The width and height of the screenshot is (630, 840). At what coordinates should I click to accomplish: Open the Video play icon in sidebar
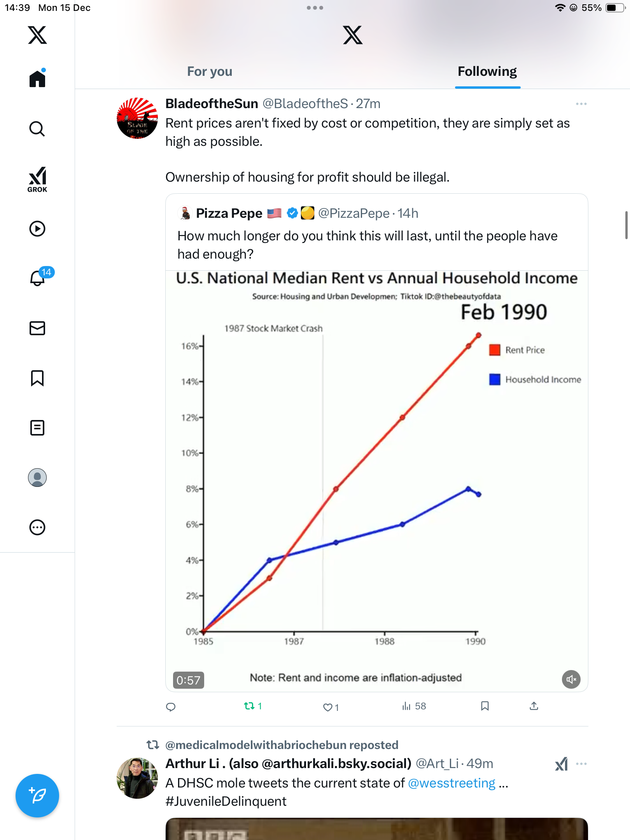point(37,229)
